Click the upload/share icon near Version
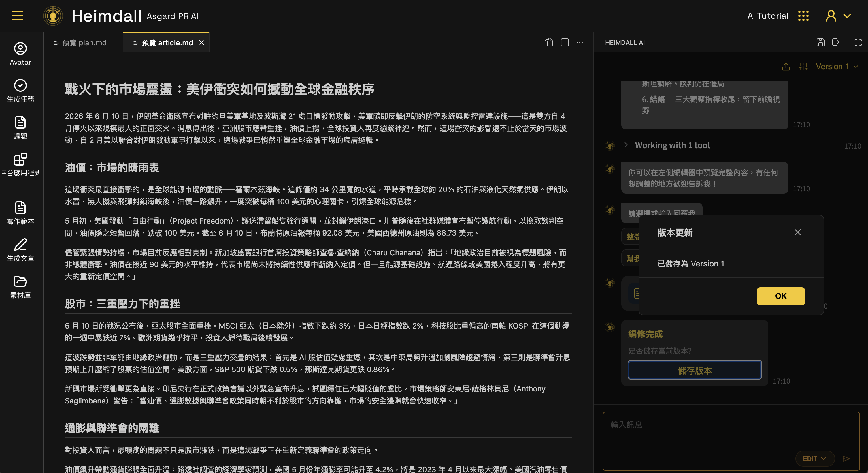 [786, 66]
